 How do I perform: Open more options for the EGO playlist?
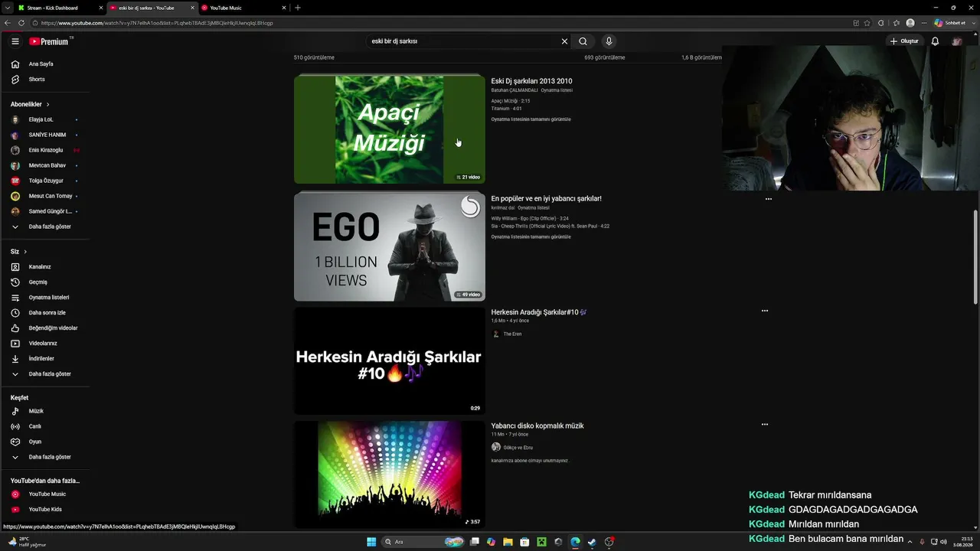[768, 199]
